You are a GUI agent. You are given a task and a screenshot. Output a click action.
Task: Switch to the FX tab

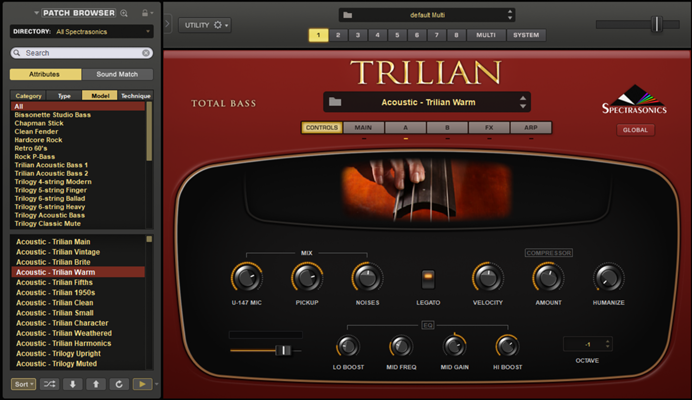pos(490,128)
